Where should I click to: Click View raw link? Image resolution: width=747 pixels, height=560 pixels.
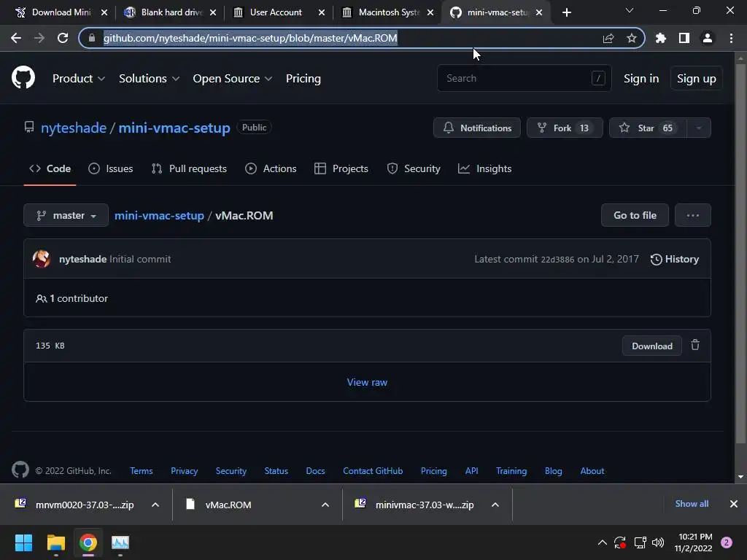pyautogui.click(x=367, y=382)
